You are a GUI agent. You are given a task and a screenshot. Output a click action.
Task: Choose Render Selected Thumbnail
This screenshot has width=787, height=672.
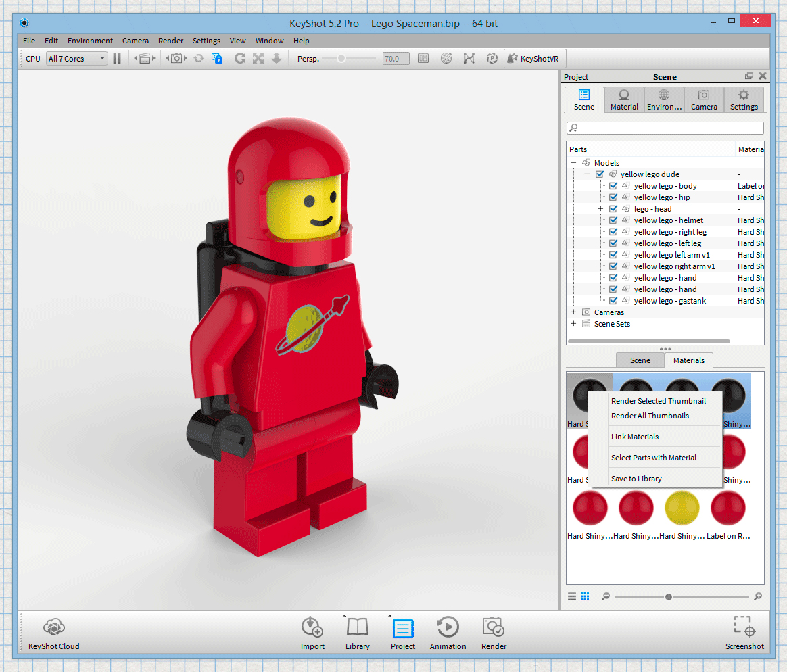click(658, 401)
